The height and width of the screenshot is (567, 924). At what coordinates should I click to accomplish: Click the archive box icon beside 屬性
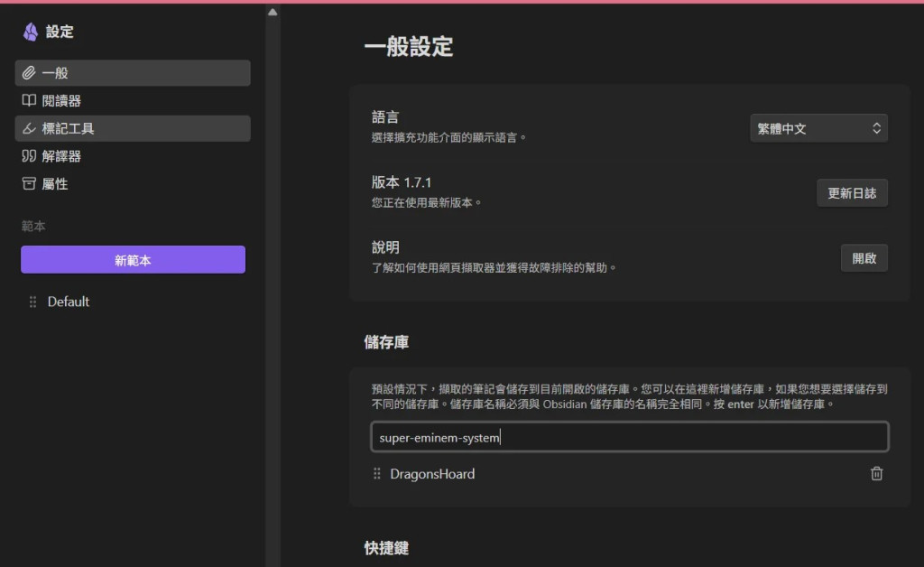click(29, 184)
